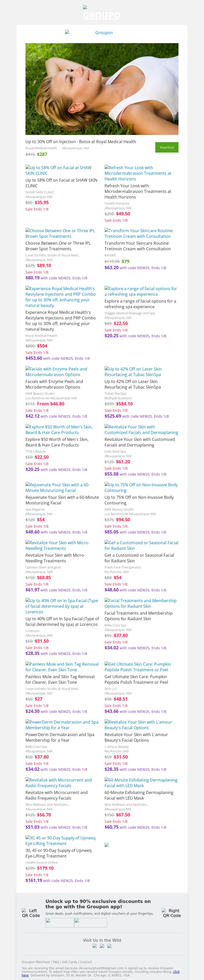Click the right app store badge
204x980 pixels.
91,922
